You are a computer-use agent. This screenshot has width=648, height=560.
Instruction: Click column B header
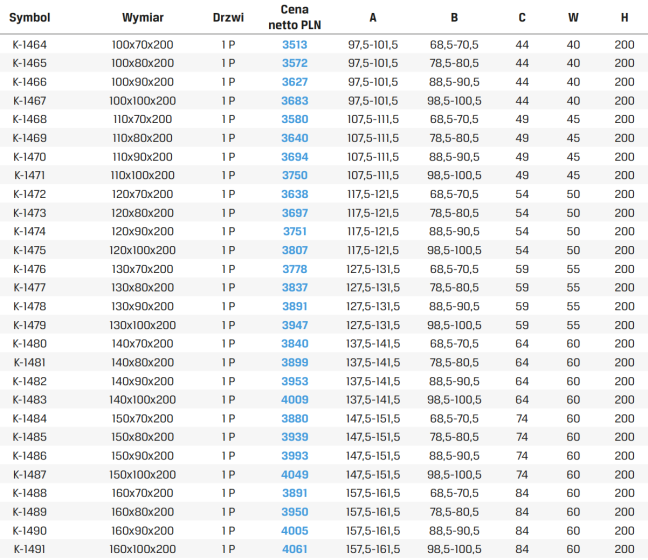coord(454,18)
